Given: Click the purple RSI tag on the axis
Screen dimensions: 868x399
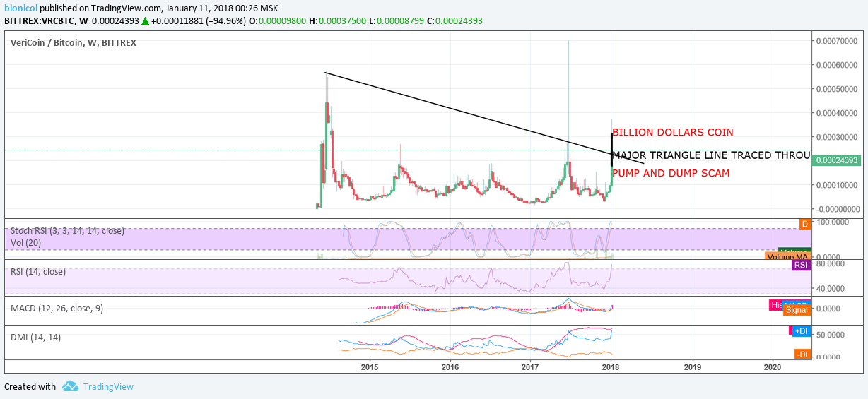Looking at the screenshot, I should pyautogui.click(x=801, y=265).
